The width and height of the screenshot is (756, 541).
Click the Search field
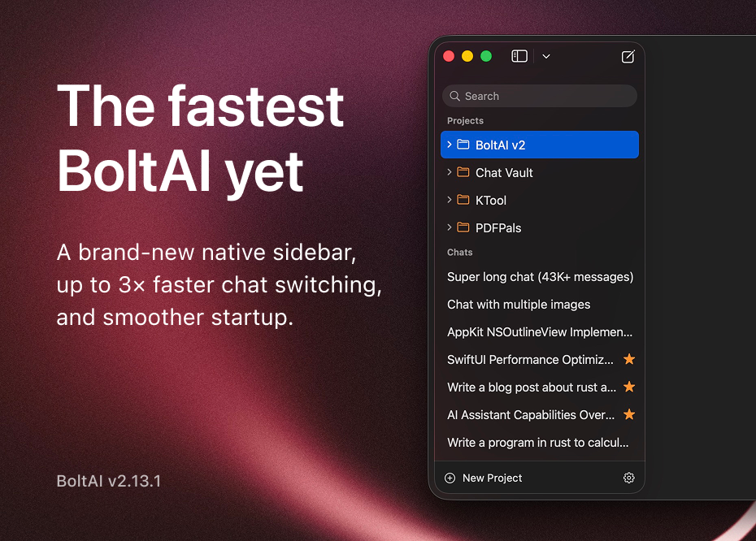(540, 96)
